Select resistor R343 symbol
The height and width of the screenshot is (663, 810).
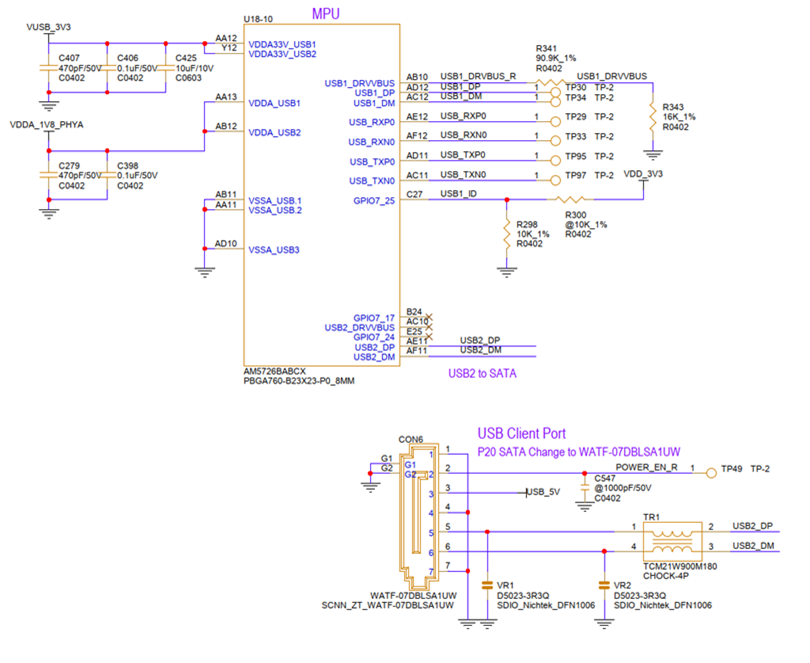(x=653, y=119)
